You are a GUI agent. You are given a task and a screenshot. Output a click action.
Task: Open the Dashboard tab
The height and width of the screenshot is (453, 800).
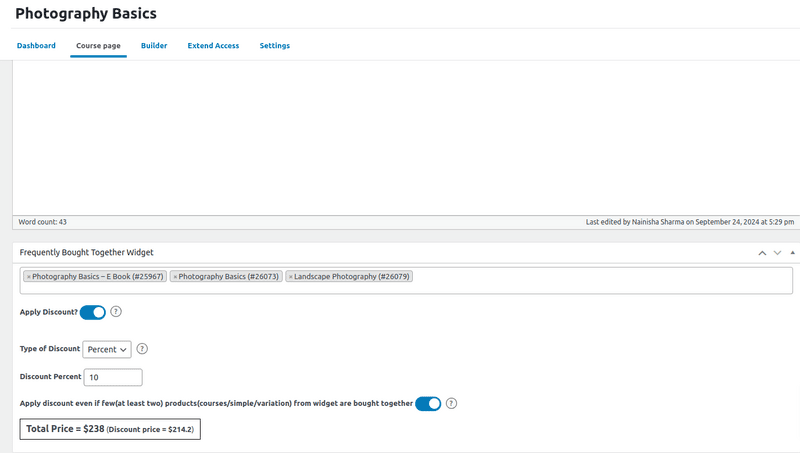pos(36,46)
